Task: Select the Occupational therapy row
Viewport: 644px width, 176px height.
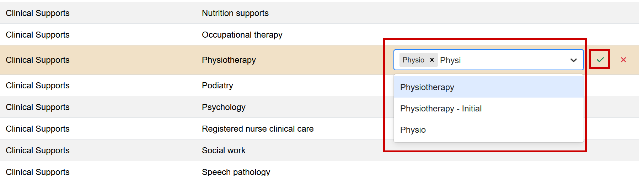Action: (x=242, y=35)
